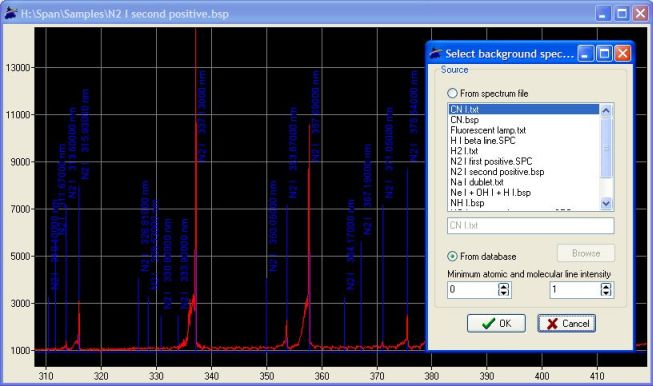Decrease the atomic line intensity value
This screenshot has width=653, height=386.
pyautogui.click(x=504, y=293)
